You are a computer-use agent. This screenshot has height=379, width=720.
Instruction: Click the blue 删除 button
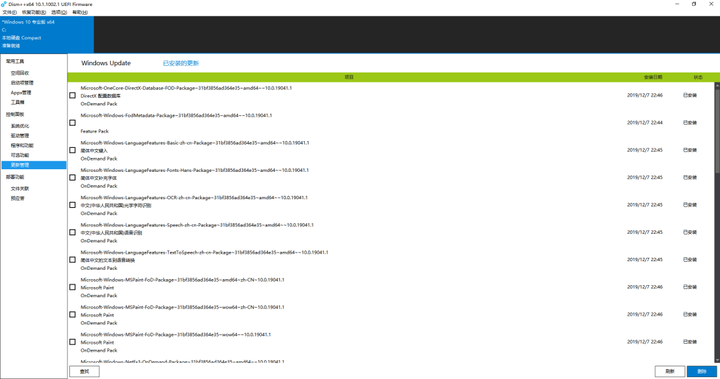[702, 371]
